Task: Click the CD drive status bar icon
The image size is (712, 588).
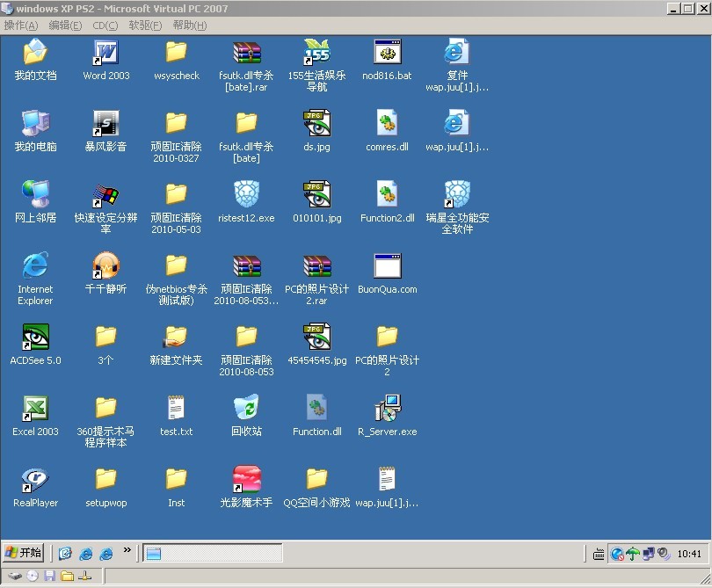Action: point(33,577)
